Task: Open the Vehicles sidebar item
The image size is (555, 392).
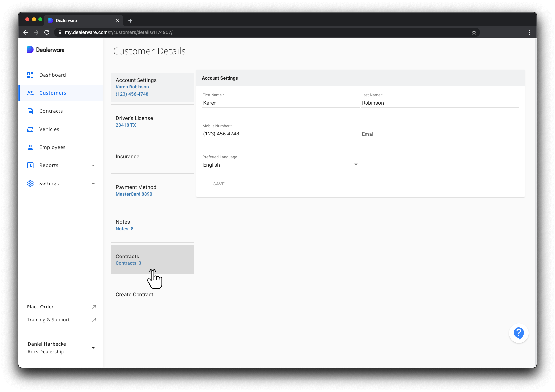Action: (x=61, y=129)
